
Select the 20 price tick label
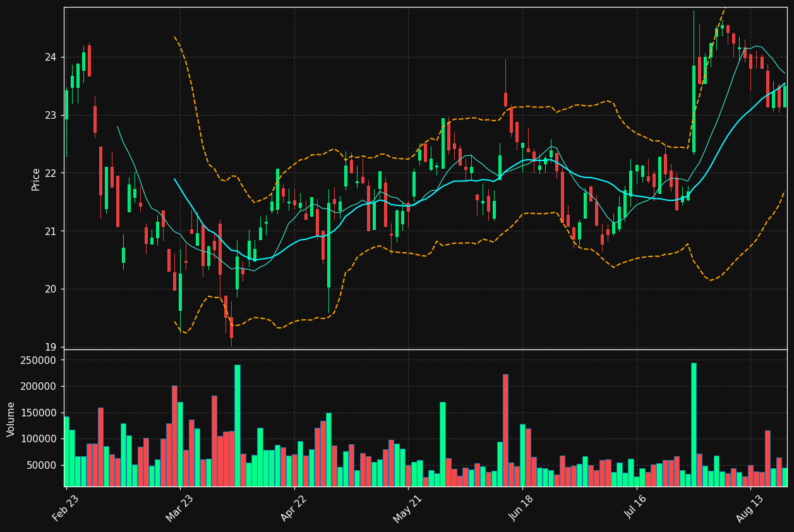pyautogui.click(x=50, y=289)
